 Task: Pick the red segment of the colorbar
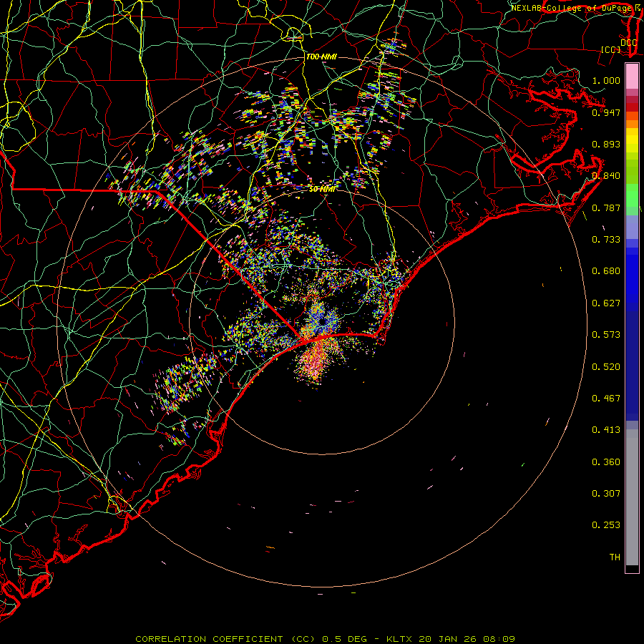pyautogui.click(x=632, y=107)
